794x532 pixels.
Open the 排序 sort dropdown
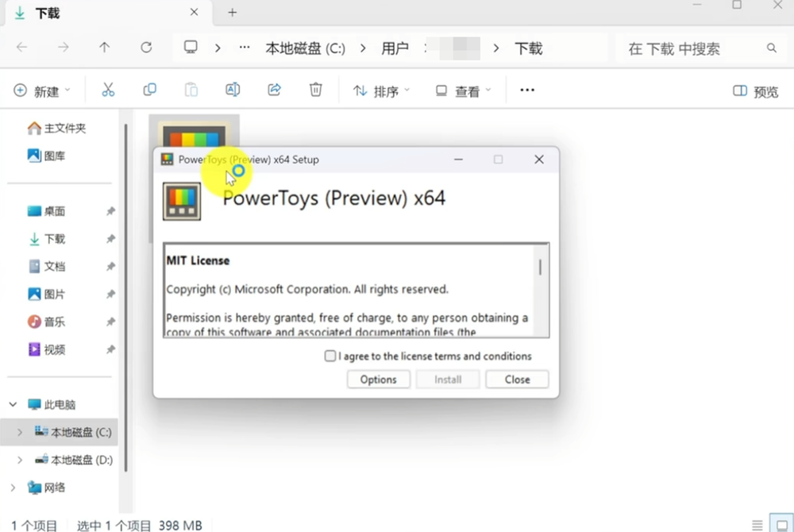pyautogui.click(x=381, y=91)
